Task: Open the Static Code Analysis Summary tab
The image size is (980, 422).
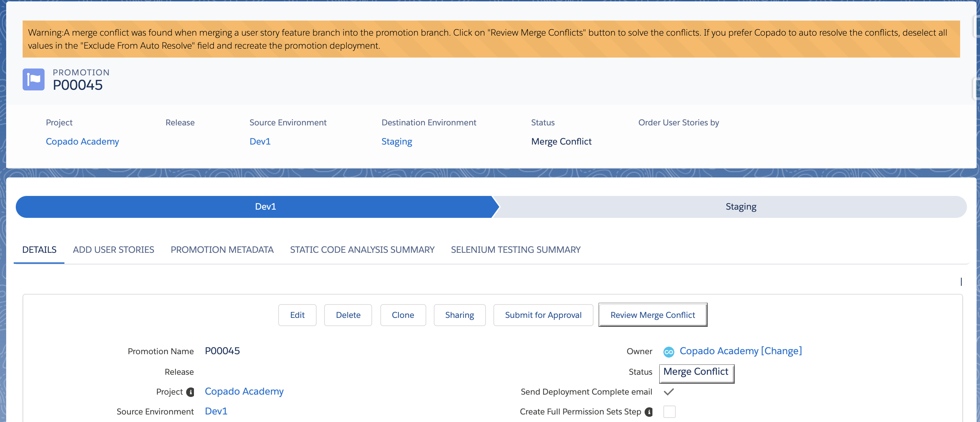Action: tap(362, 250)
